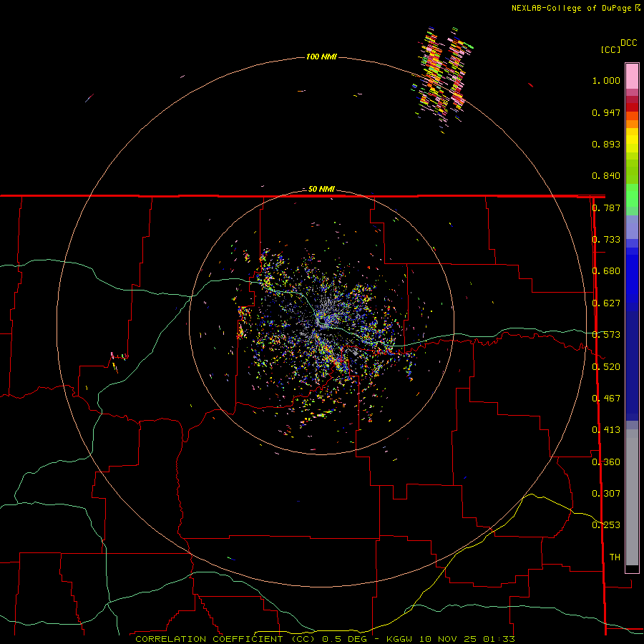Click the 0.5 DEG elevation text
The height and width of the screenshot is (644, 644).
(x=345, y=639)
